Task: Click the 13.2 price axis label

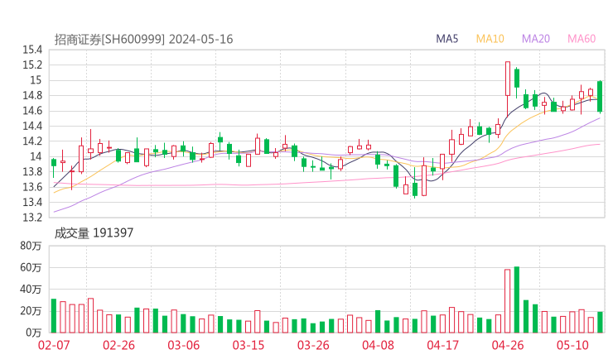Action: [32, 217]
